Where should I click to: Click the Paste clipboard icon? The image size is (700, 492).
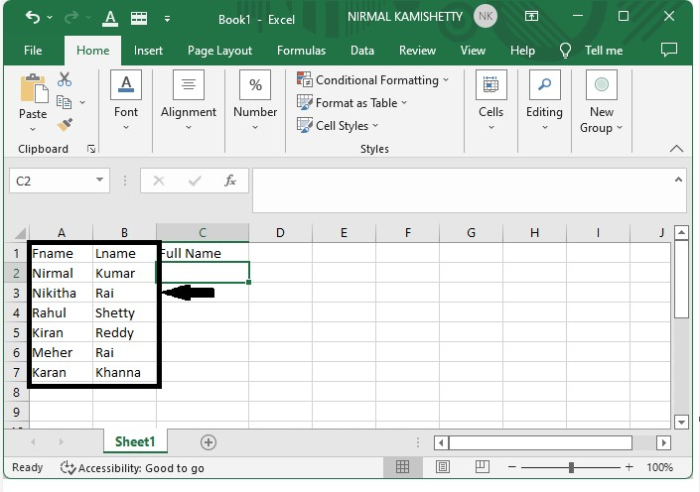pyautogui.click(x=32, y=94)
